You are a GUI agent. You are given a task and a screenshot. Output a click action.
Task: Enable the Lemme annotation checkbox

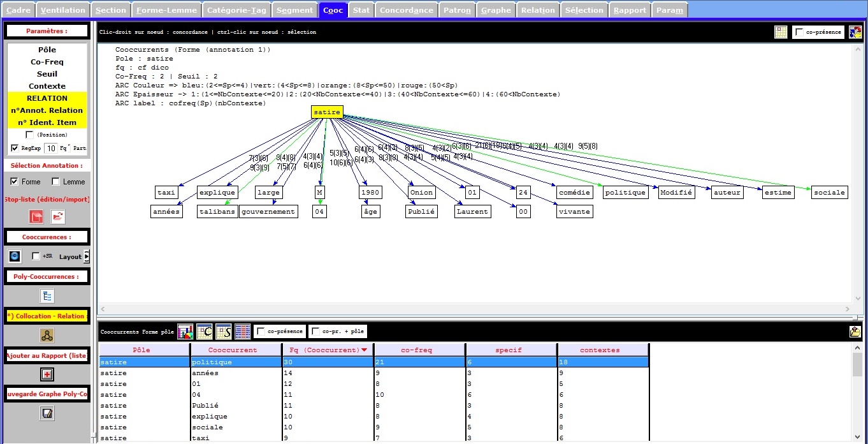(55, 181)
